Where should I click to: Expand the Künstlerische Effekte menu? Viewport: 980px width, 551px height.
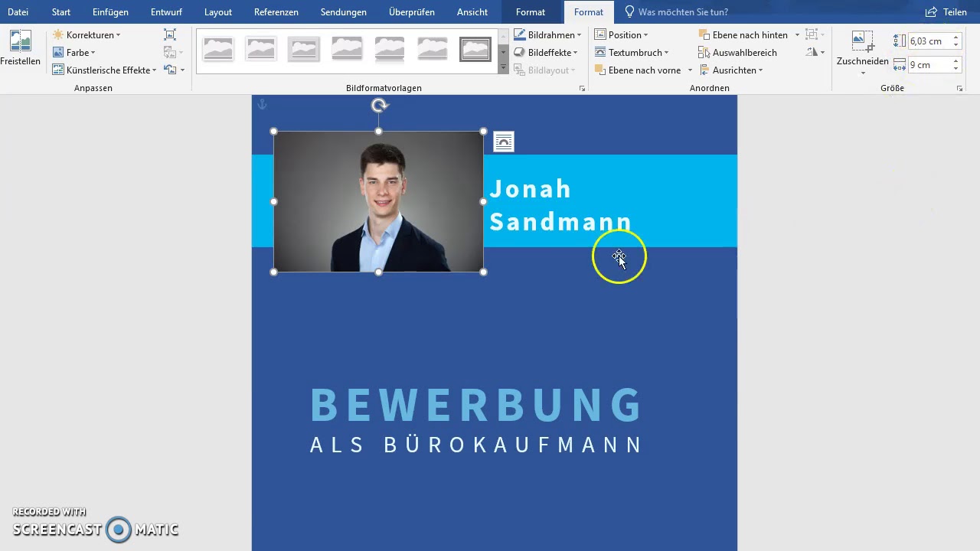click(x=104, y=70)
